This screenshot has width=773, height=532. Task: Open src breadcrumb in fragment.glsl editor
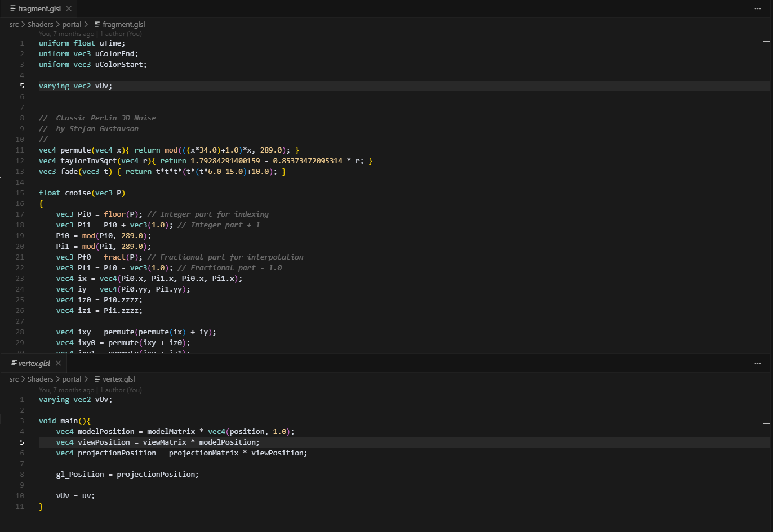[x=14, y=24]
